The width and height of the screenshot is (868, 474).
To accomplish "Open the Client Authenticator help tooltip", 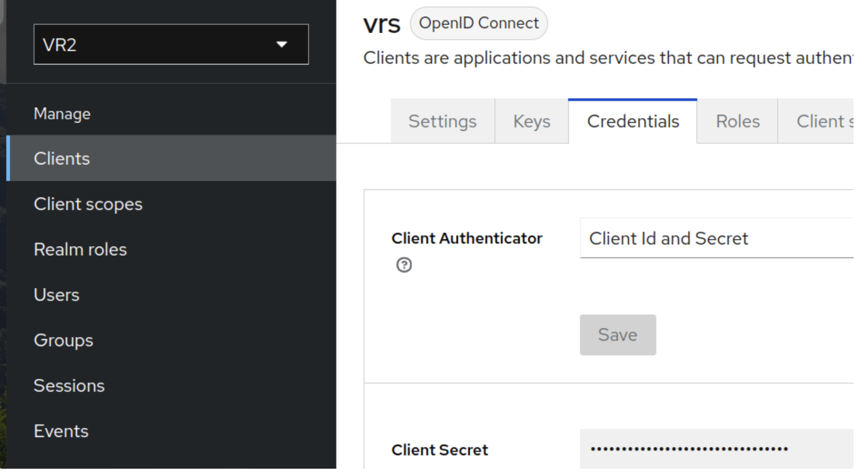I will [x=404, y=265].
